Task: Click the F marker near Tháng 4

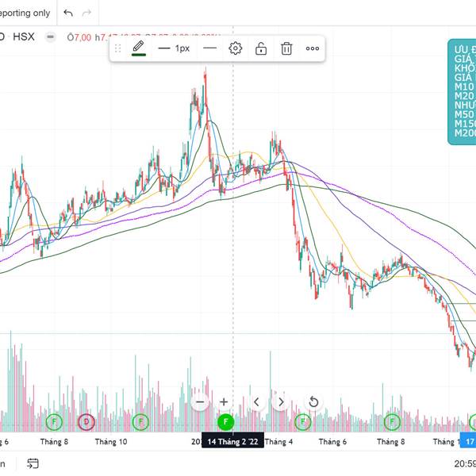Action: tap(303, 422)
